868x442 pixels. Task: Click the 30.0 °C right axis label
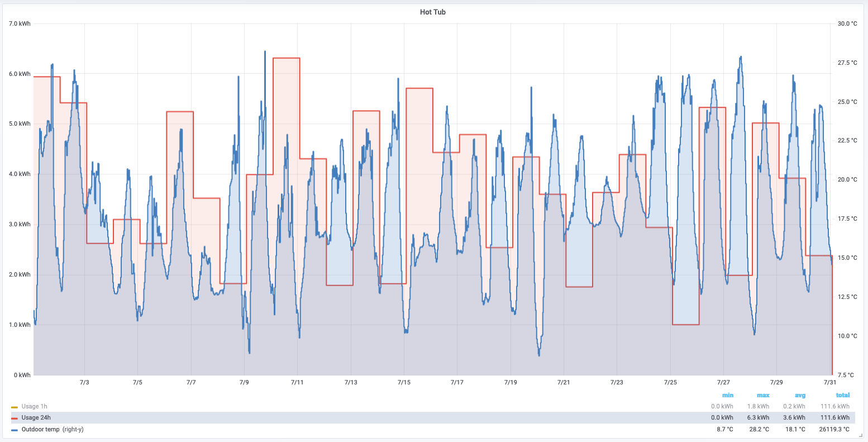847,23
